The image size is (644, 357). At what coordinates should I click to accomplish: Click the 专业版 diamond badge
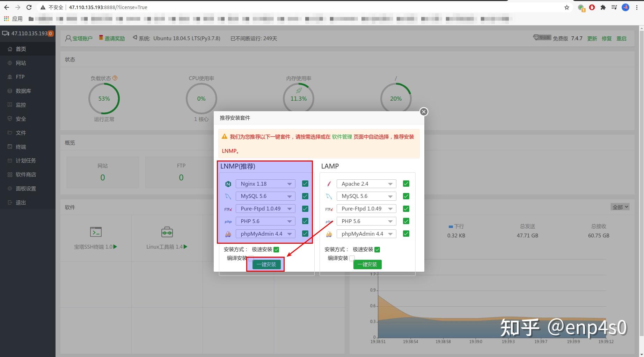[x=542, y=37]
